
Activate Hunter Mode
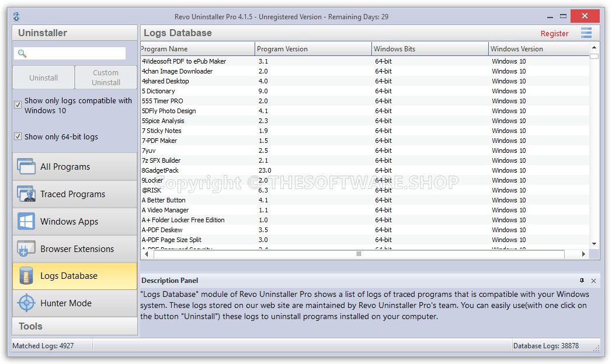[x=75, y=303]
